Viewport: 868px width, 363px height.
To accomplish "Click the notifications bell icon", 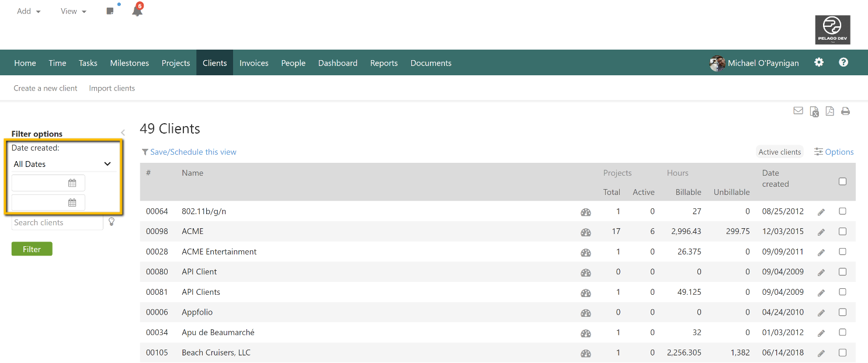I will click(x=137, y=11).
